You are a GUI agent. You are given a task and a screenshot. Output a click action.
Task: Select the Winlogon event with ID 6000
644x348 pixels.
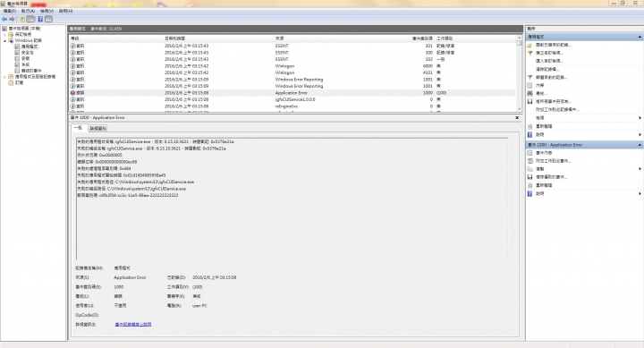point(292,66)
